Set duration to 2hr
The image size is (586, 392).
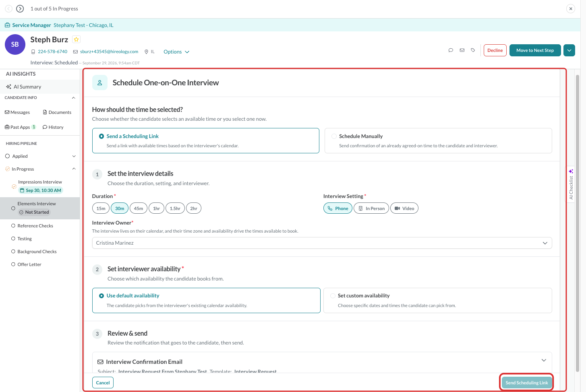[194, 208]
